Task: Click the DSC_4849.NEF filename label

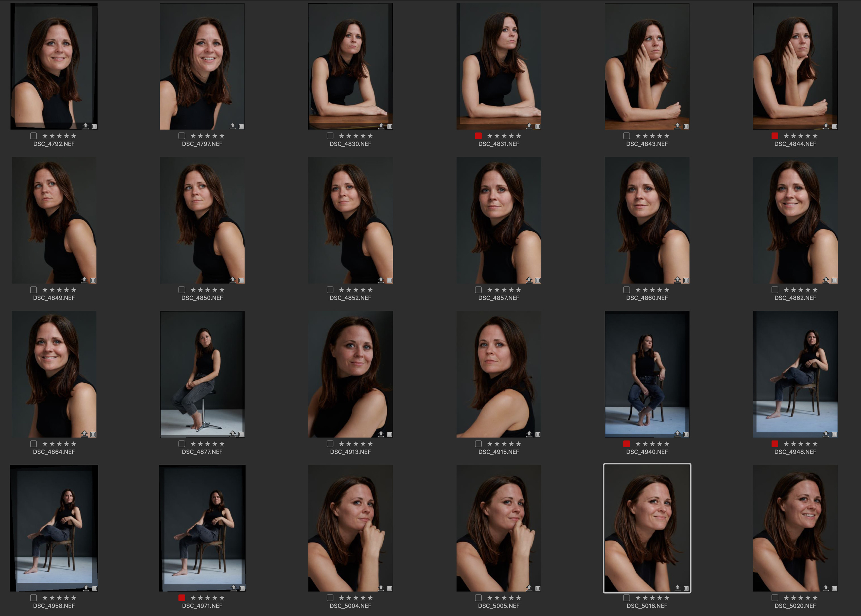Action: [54, 298]
